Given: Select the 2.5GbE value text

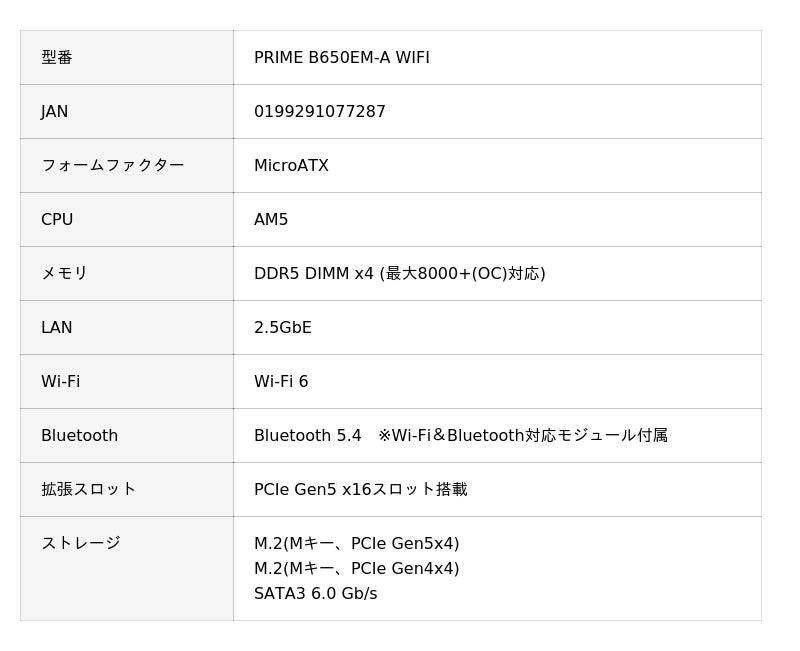Looking at the screenshot, I should pos(283,328).
